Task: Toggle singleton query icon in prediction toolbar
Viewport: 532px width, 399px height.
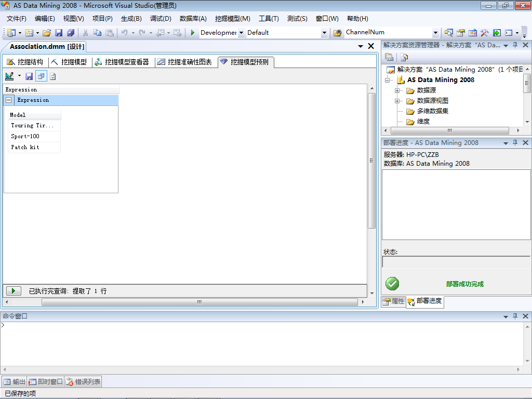Action: tap(41, 76)
